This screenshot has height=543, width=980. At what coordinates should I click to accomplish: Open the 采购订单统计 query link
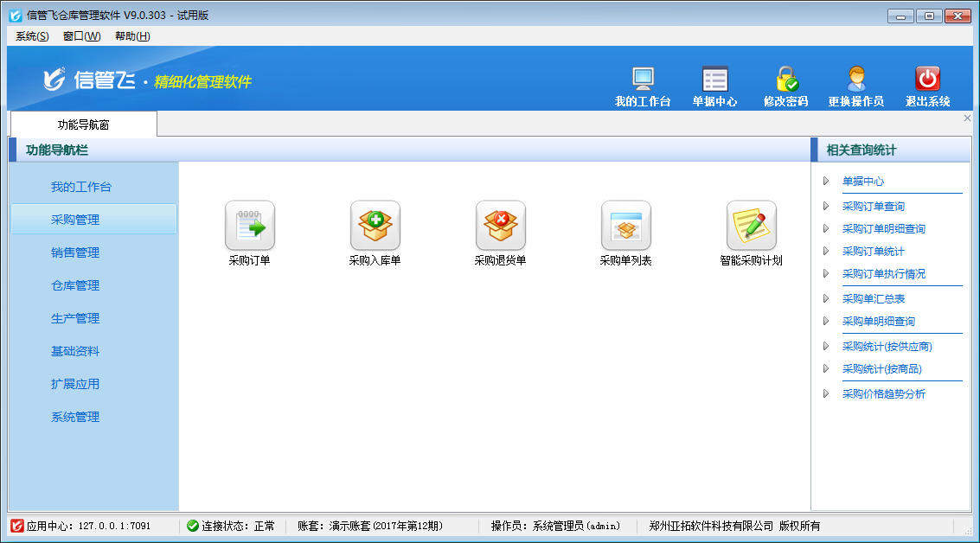click(873, 252)
